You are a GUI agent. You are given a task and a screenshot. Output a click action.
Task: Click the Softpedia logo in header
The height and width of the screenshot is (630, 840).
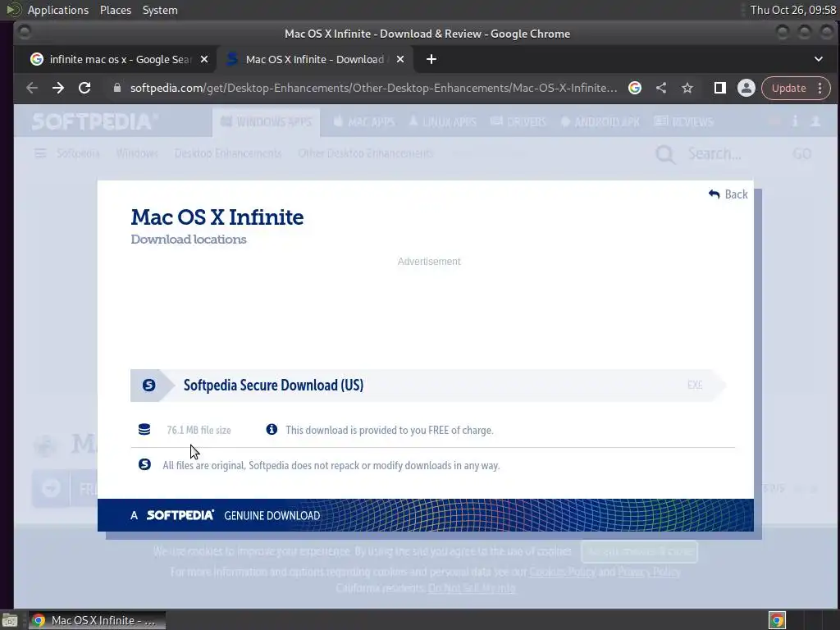pos(95,121)
